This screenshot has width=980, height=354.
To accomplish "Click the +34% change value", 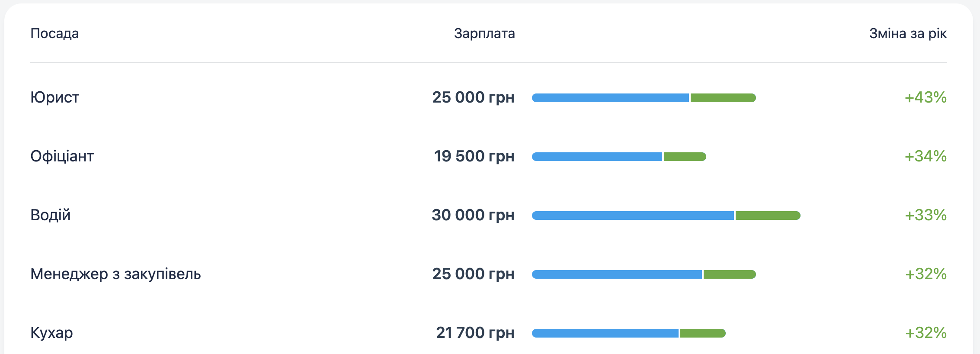I will coord(926,156).
